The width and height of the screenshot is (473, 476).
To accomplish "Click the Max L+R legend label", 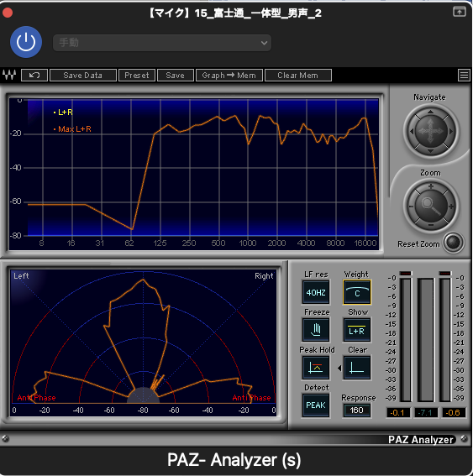I will [x=75, y=129].
